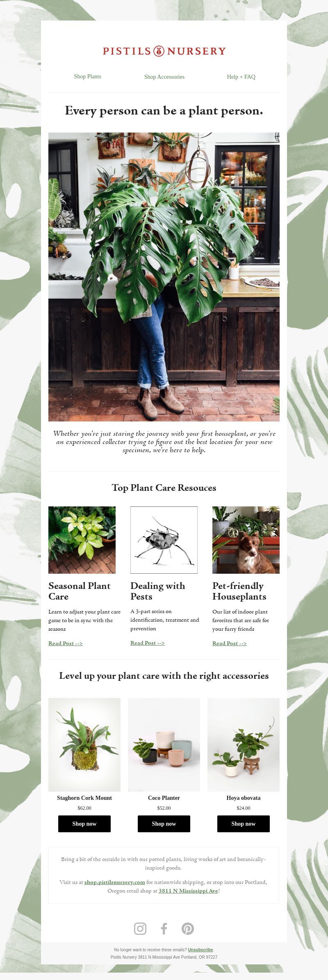Unsubscribe from these emails
328x980 pixels.
pyautogui.click(x=200, y=950)
